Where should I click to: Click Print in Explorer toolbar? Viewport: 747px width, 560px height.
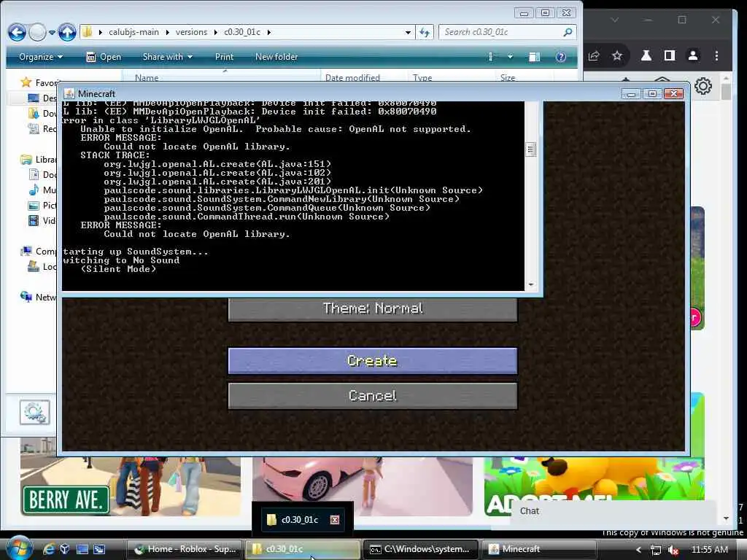tap(224, 57)
